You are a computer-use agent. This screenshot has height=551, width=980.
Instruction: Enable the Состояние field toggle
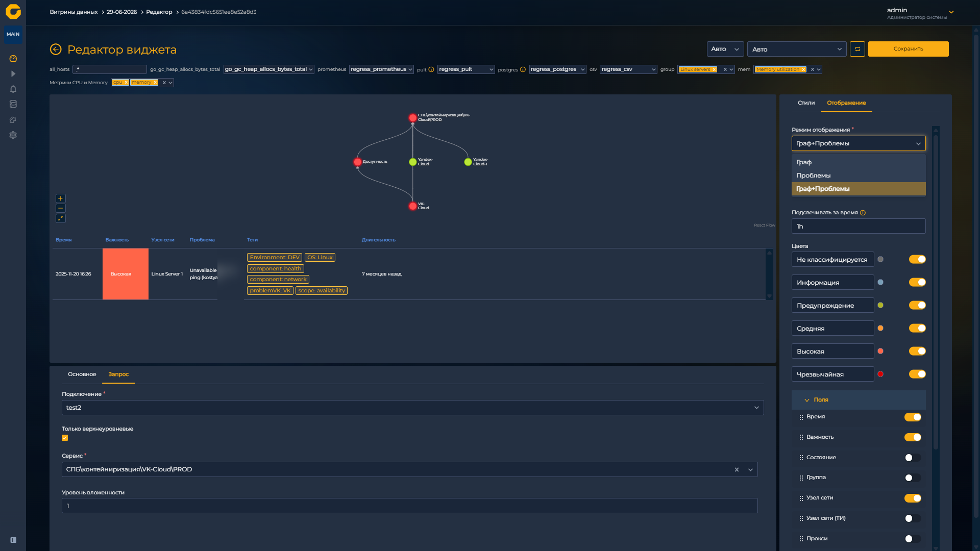click(913, 458)
